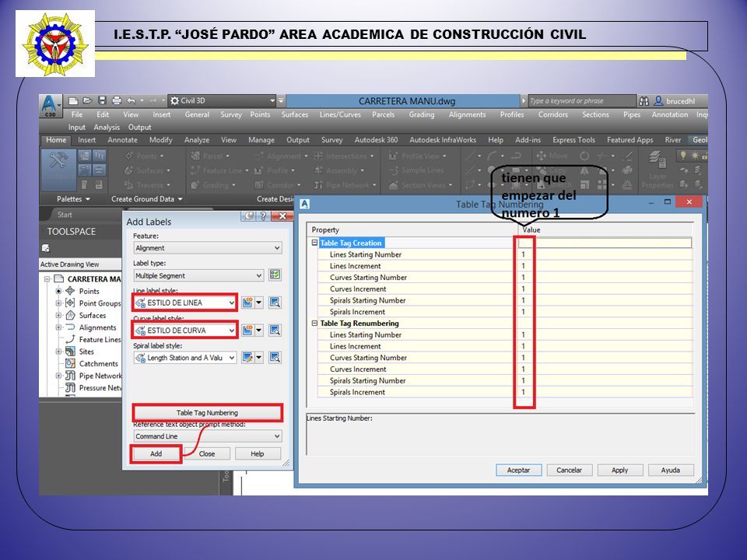
Task: Click the Help button in Add Labels
Action: pos(258,453)
